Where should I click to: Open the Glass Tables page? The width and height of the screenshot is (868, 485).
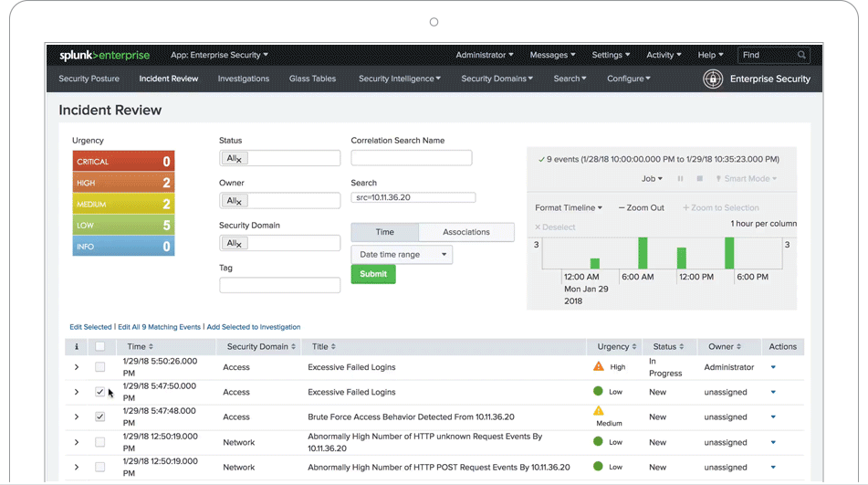point(312,79)
